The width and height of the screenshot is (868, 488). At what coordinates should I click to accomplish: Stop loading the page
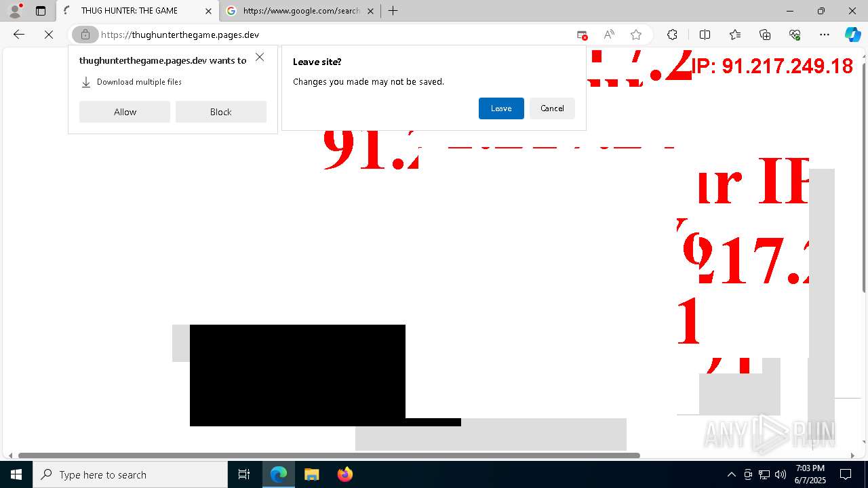pos(49,35)
